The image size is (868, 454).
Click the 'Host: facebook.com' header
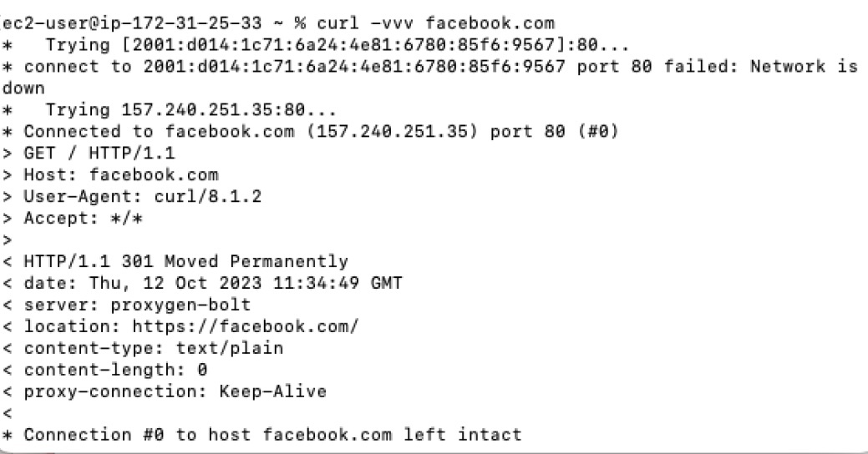coord(120,174)
